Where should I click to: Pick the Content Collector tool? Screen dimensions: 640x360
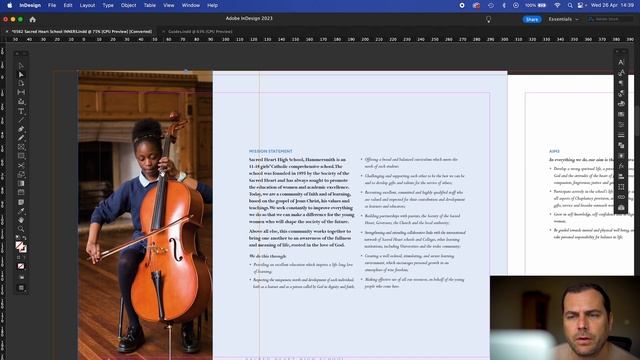pyautogui.click(x=21, y=102)
